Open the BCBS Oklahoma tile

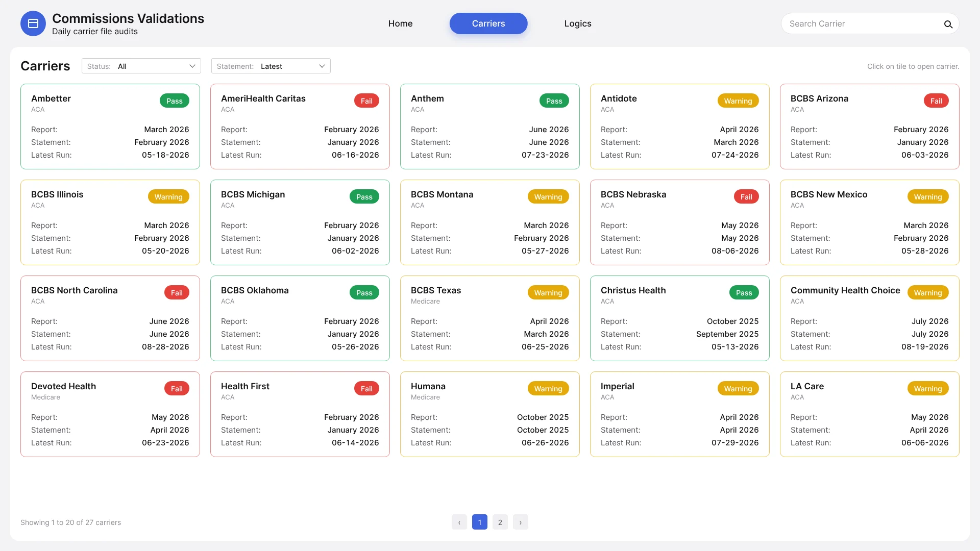(x=300, y=318)
